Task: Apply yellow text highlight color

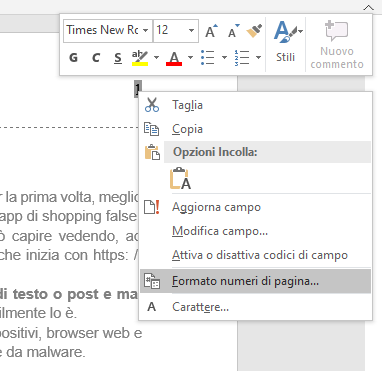Action: (140, 58)
